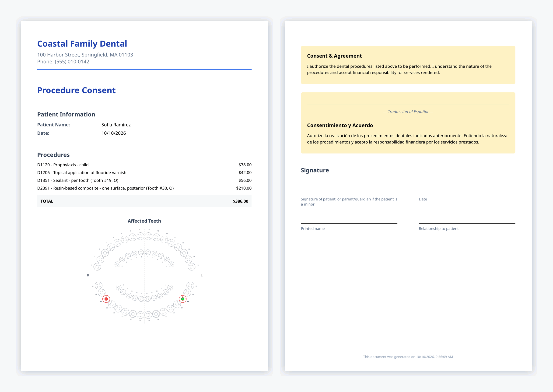Select tooth 31 circle in lower arch
The width and height of the screenshot is (553, 392).
102,293
